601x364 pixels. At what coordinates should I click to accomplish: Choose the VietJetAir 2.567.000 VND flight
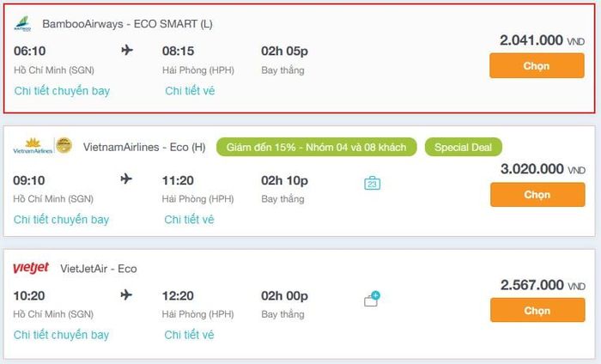click(537, 311)
